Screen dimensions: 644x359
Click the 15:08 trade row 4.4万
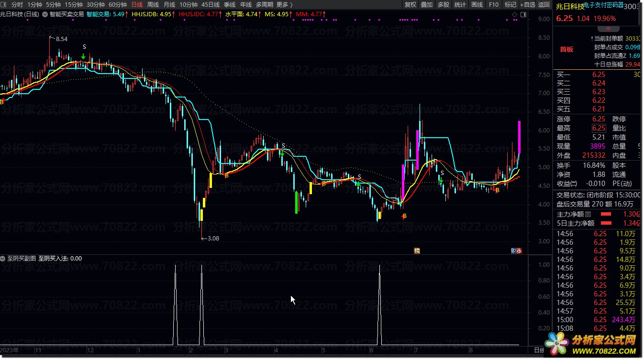pos(597,328)
